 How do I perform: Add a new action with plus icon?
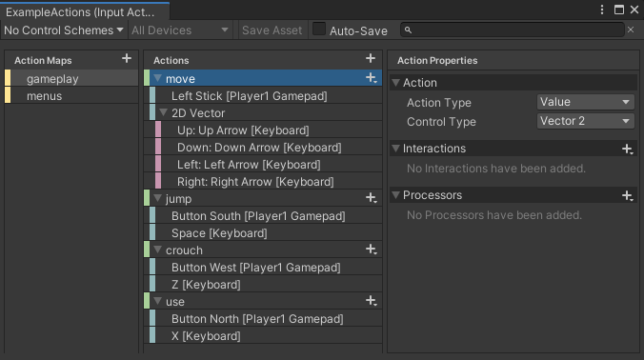click(371, 59)
